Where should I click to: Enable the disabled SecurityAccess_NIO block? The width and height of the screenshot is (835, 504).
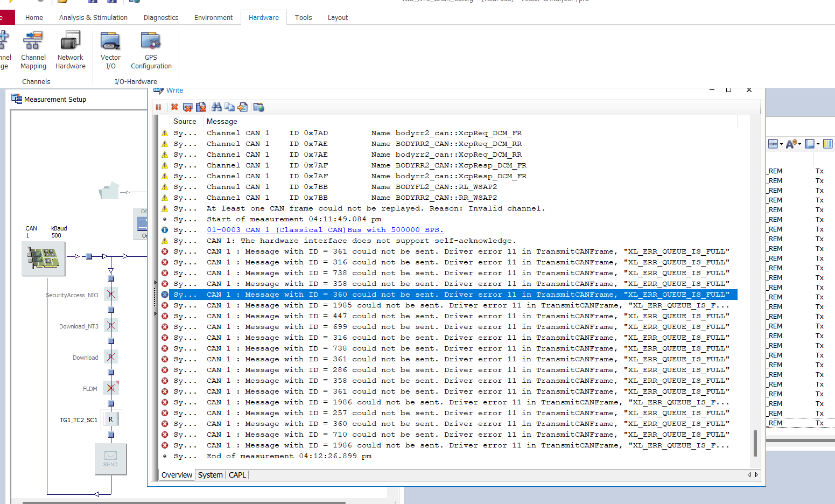click(x=111, y=294)
